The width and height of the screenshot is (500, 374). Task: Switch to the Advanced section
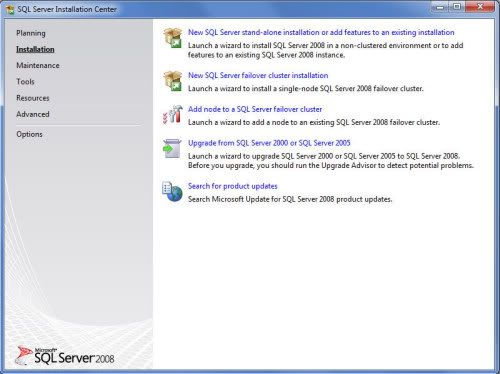33,114
